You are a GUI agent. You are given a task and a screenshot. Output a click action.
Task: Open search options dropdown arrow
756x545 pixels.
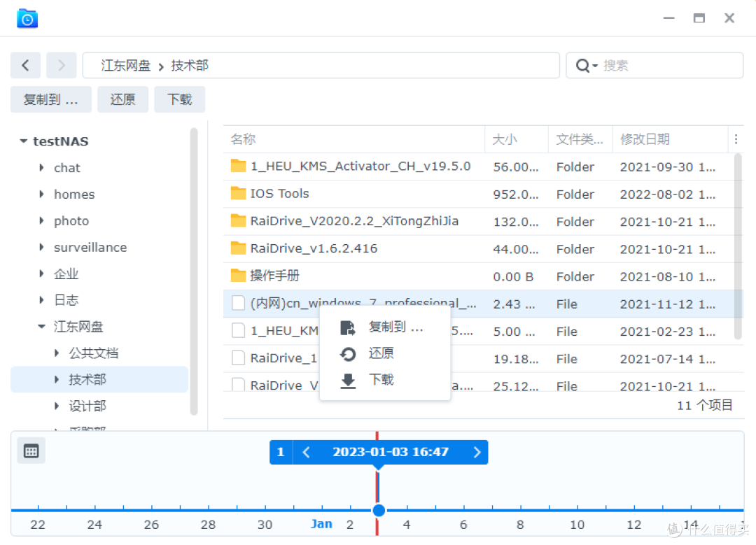tap(595, 66)
